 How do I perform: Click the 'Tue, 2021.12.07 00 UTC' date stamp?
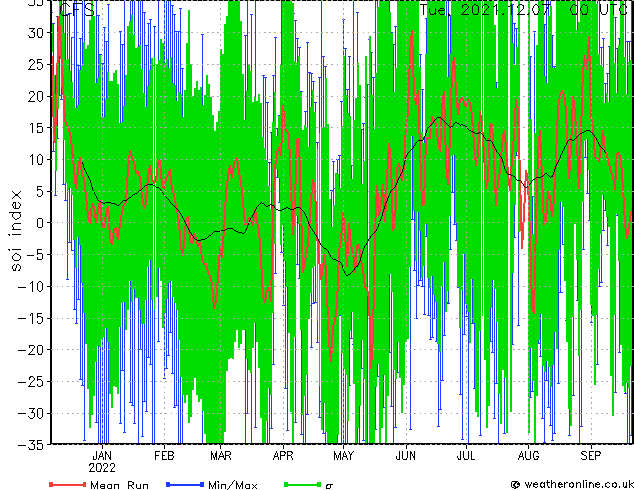point(523,10)
